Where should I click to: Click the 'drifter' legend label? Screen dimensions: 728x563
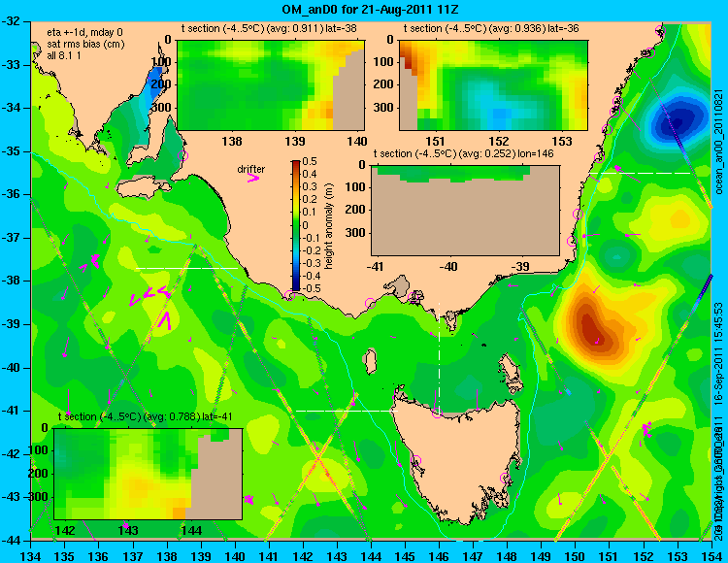(250, 169)
